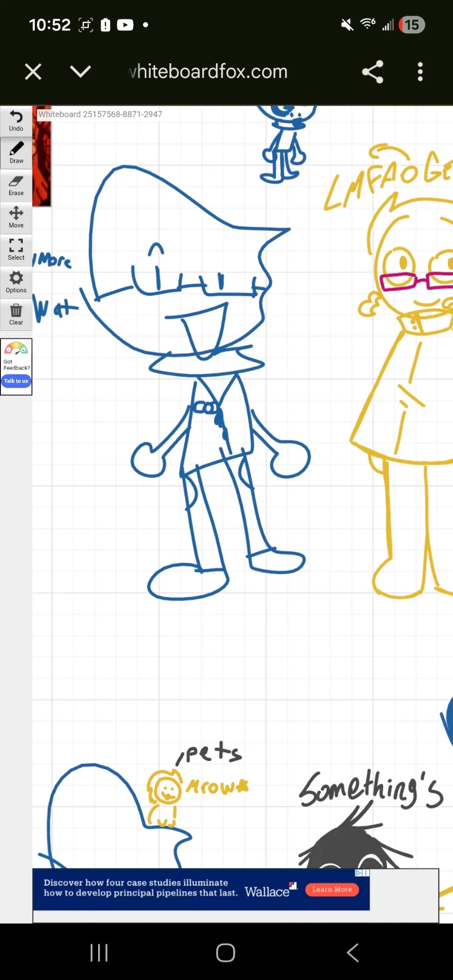Image resolution: width=453 pixels, height=980 pixels.
Task: Select the Draw pencil tool
Action: (16, 153)
